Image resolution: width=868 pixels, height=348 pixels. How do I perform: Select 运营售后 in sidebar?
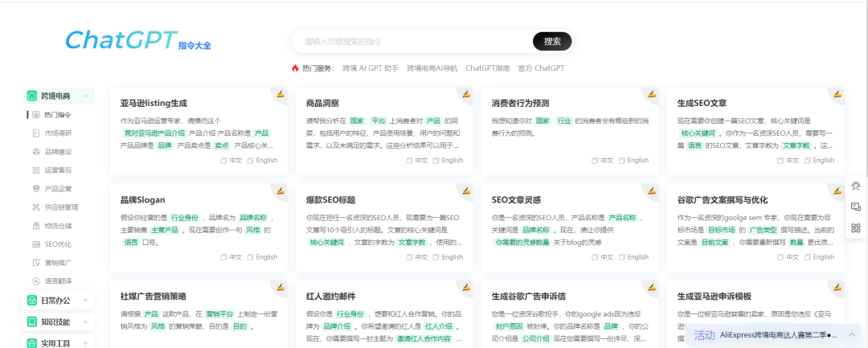tap(58, 170)
